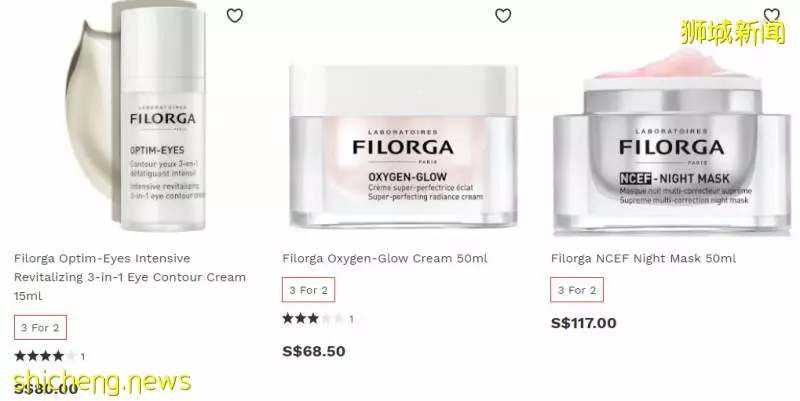Select the 3 For 2 tag under NCEF Night Mask
The height and width of the screenshot is (401, 800).
click(x=577, y=290)
